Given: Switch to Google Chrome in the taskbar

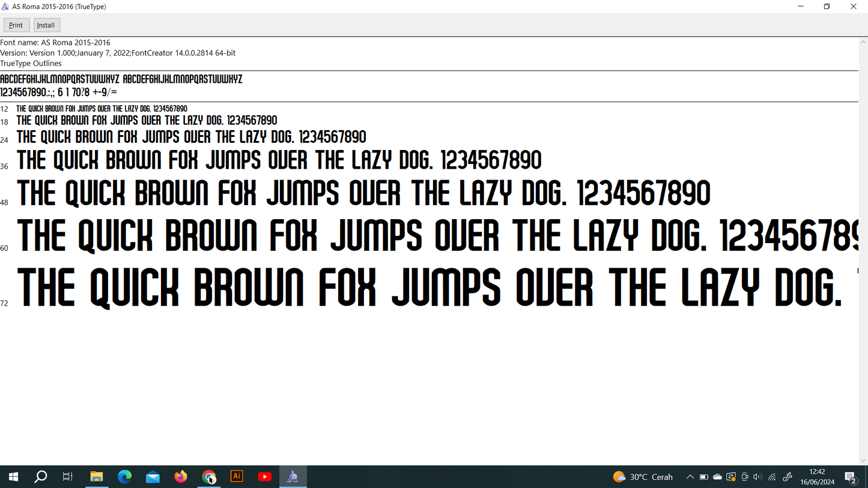Looking at the screenshot, I should click(x=209, y=477).
